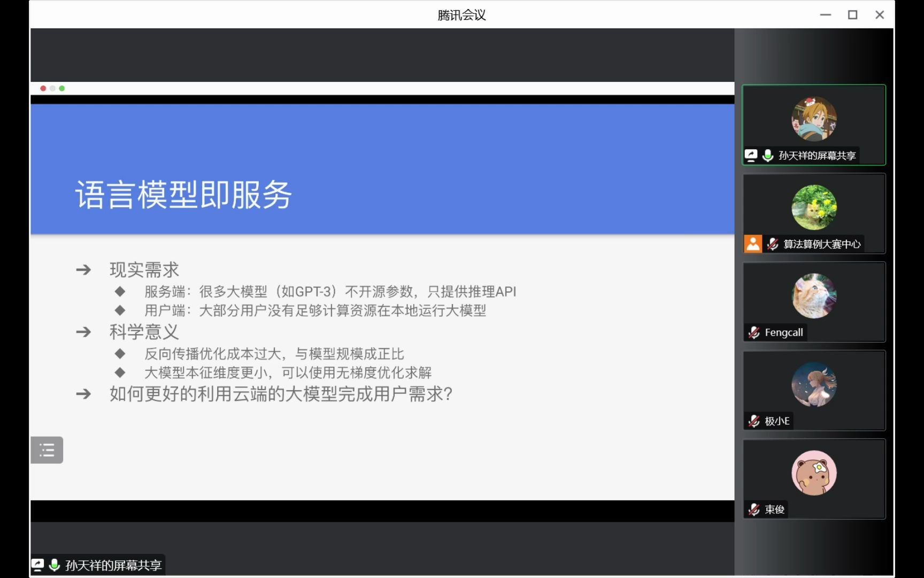The image size is (924, 578).
Task: Click the green active microphone on 孙天祥's tile
Action: [767, 156]
